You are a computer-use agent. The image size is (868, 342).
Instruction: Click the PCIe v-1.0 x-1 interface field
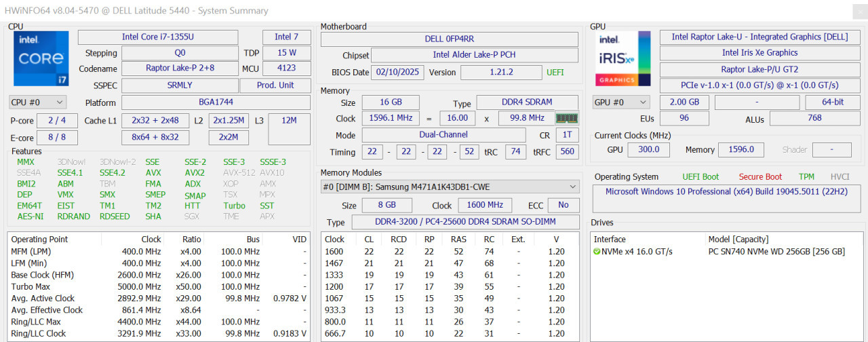pyautogui.click(x=759, y=85)
